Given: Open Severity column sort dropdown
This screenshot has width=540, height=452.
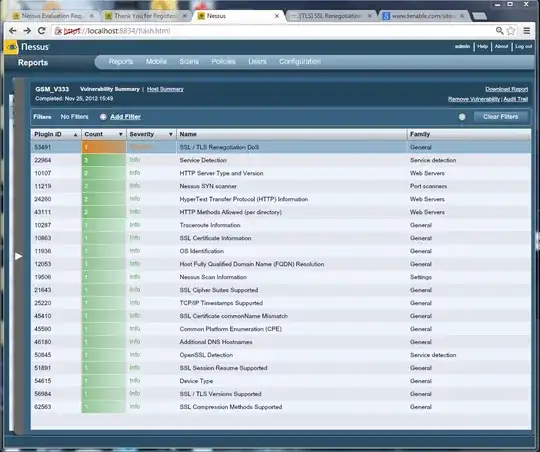Looking at the screenshot, I should 171,134.
